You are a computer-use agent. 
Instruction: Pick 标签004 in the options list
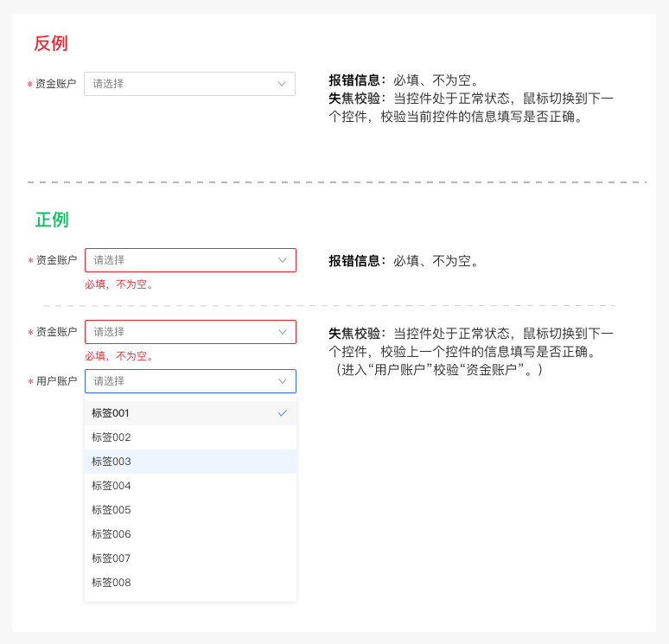click(x=111, y=486)
